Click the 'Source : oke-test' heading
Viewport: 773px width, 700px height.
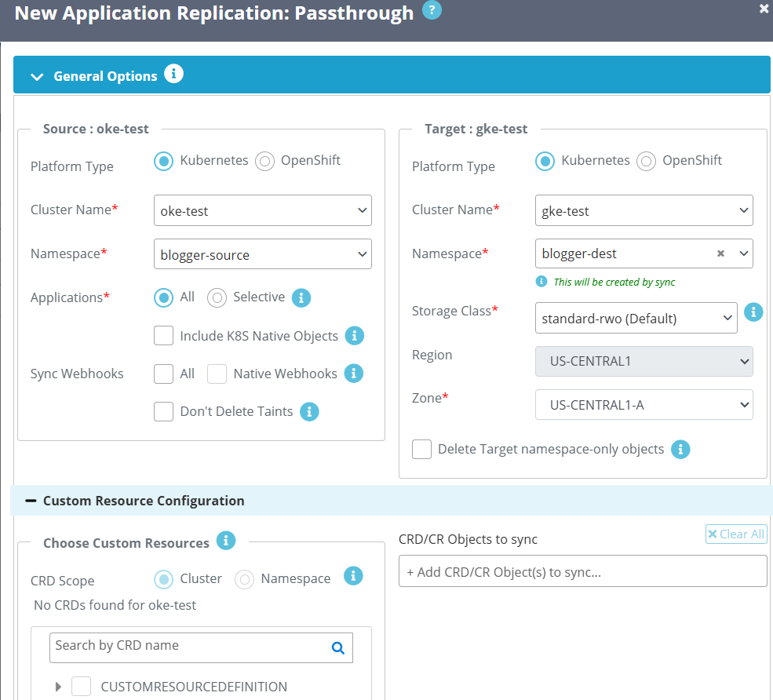coord(96,129)
